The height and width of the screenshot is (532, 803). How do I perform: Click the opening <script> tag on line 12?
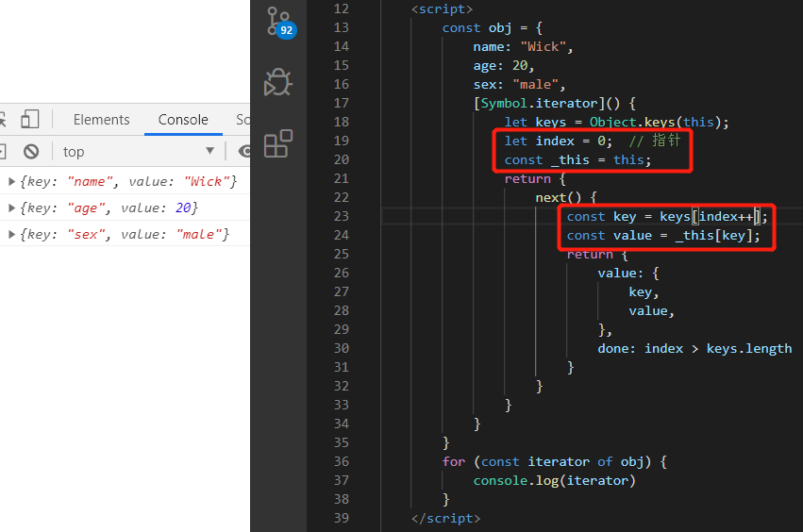[x=442, y=9]
